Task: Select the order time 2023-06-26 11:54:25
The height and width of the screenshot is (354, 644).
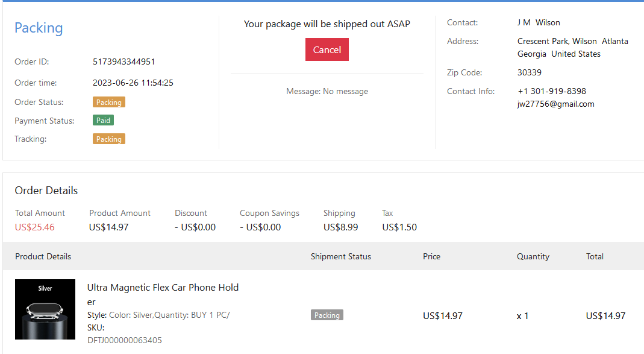Action: (133, 83)
